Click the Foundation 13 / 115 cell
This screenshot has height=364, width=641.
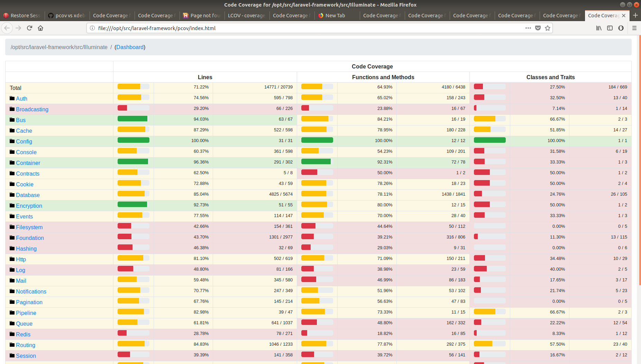[x=600, y=237]
